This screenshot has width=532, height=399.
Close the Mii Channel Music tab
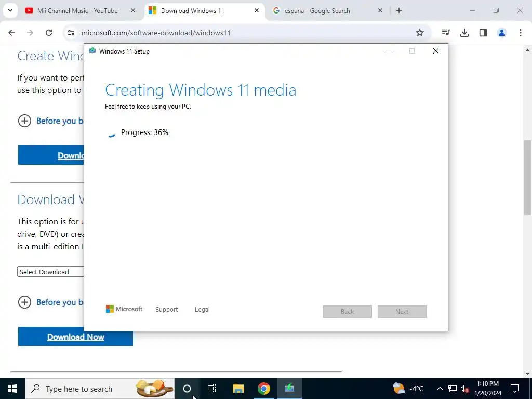tap(133, 11)
